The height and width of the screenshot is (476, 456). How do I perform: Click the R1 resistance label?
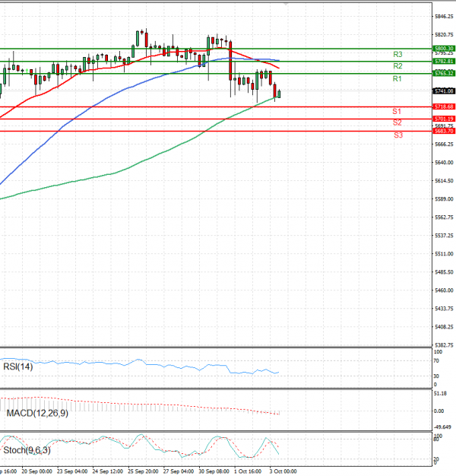tap(397, 79)
